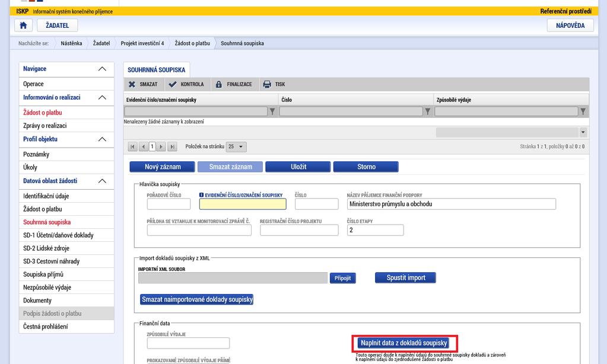Go to the last page arrow
The height and width of the screenshot is (364, 607).
pyautogui.click(x=172, y=146)
